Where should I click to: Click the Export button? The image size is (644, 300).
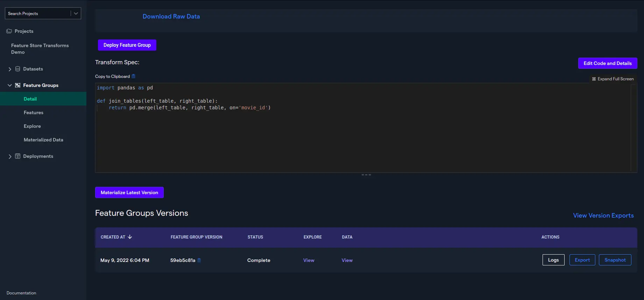click(582, 260)
